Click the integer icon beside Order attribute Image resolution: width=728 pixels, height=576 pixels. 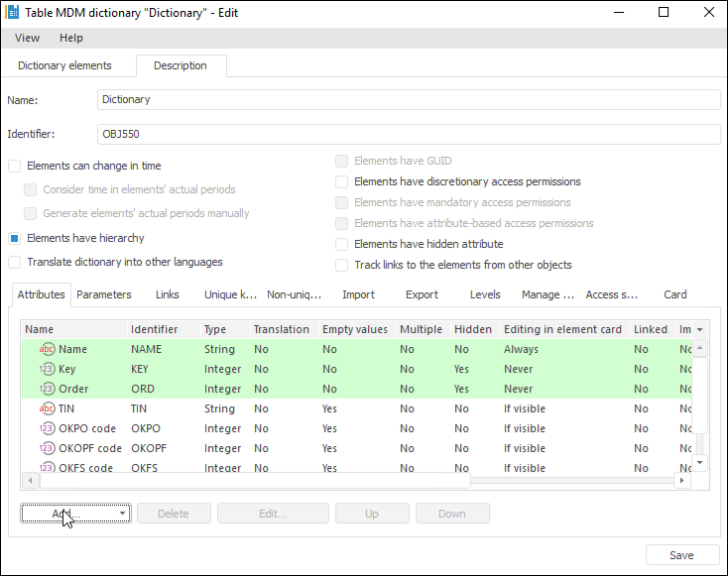pyautogui.click(x=47, y=389)
